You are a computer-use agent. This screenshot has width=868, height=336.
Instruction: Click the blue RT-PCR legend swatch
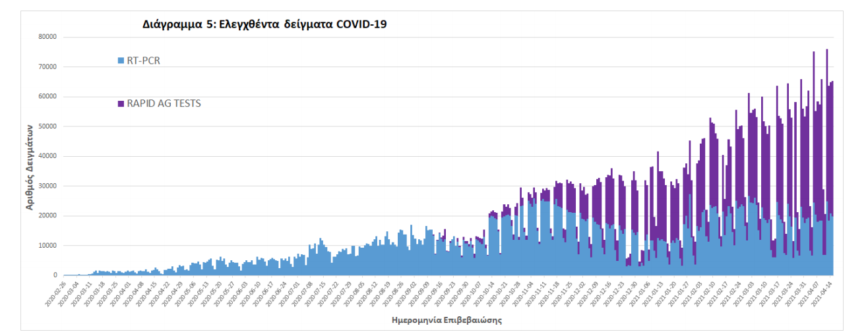click(x=121, y=61)
